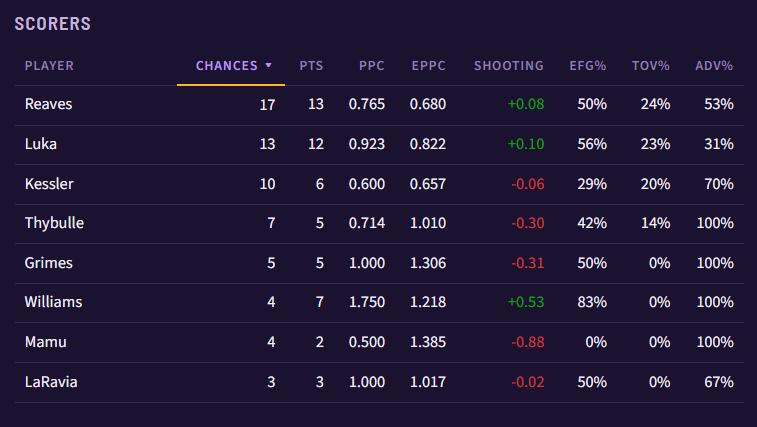
Task: Click Luka's EFG% value 56%
Action: pyautogui.click(x=592, y=144)
